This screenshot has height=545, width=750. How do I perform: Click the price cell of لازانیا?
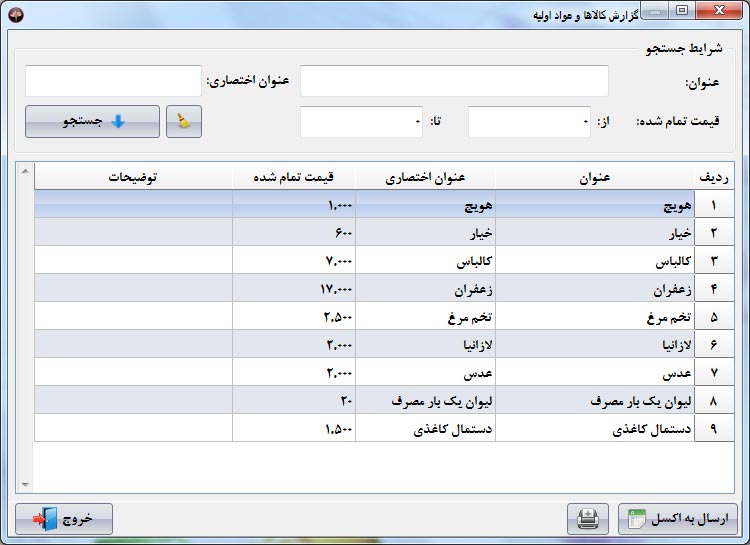[294, 344]
